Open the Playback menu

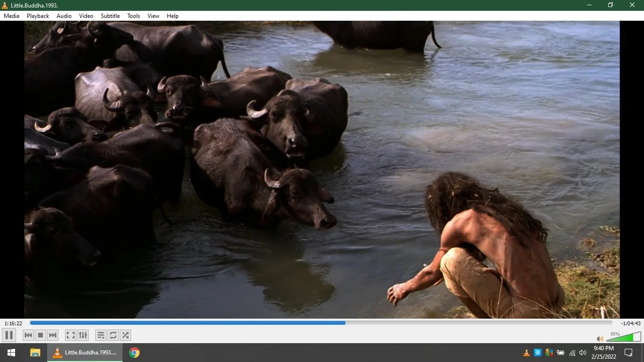tap(38, 16)
